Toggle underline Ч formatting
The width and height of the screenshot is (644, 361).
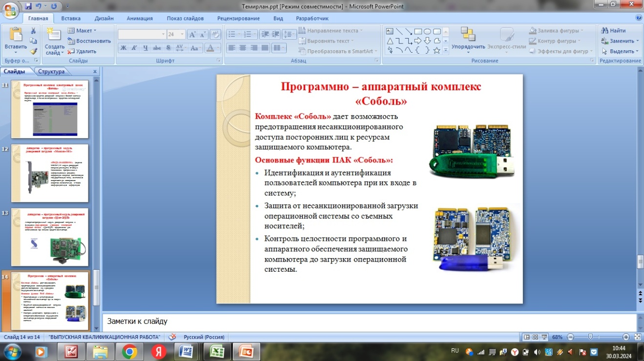coord(145,48)
